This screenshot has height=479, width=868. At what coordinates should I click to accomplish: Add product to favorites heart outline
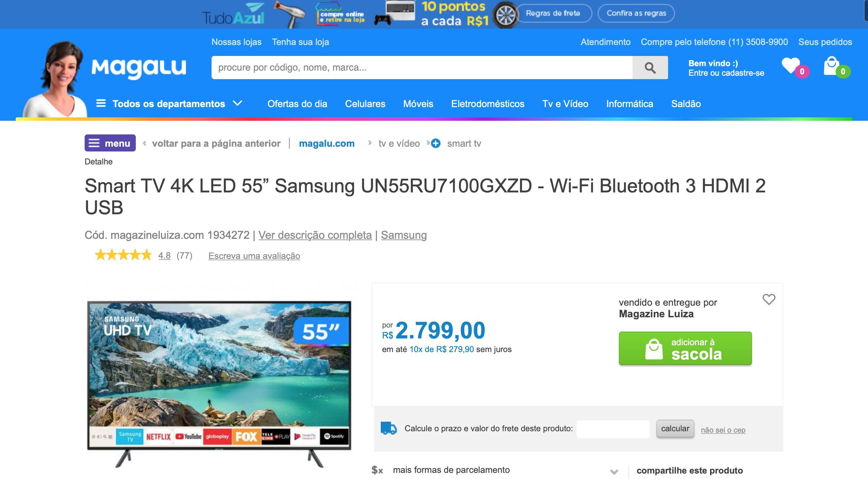tap(769, 300)
